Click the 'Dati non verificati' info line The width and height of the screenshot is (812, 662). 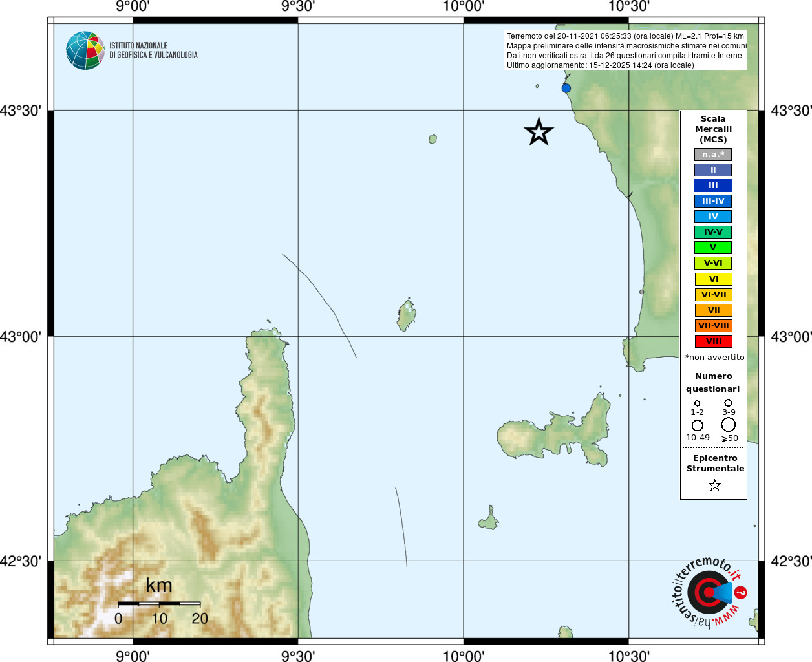click(x=626, y=56)
